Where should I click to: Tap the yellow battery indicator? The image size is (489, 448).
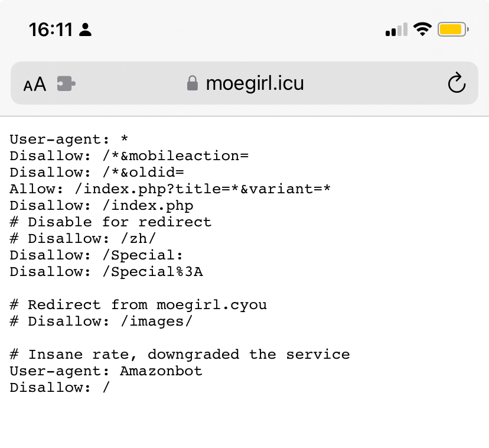(x=453, y=29)
